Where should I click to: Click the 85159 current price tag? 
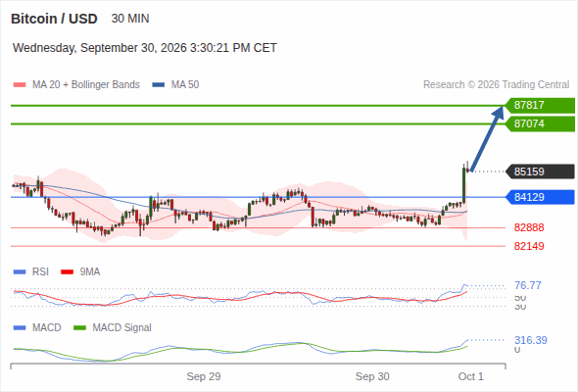[x=540, y=171]
